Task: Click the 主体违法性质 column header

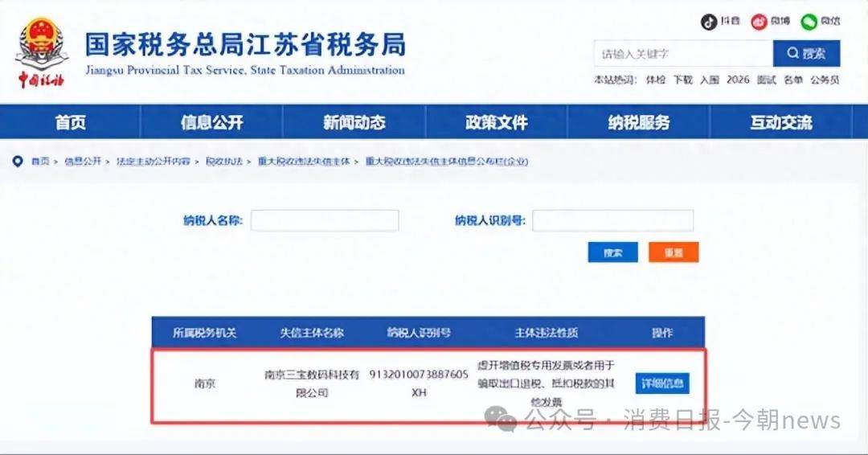Action: [x=547, y=333]
